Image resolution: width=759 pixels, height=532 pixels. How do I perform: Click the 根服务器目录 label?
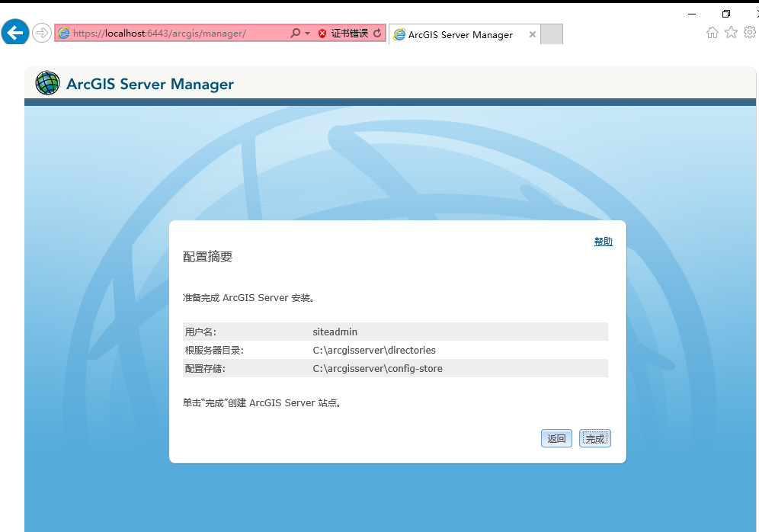pyautogui.click(x=214, y=351)
